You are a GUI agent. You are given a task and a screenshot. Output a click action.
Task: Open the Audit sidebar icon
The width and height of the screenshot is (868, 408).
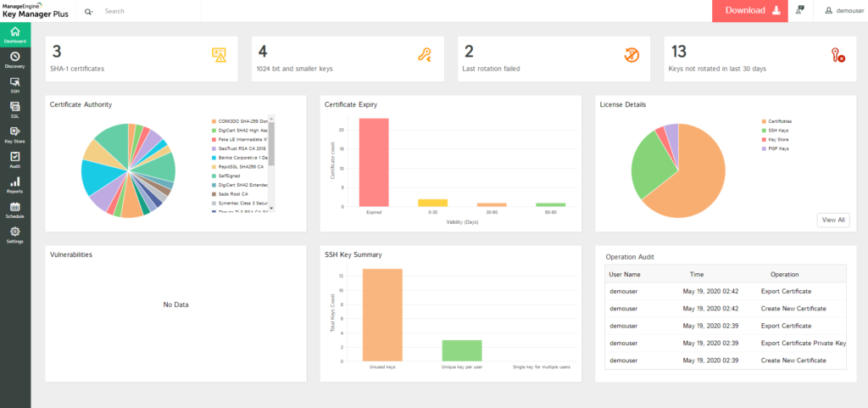tap(14, 159)
